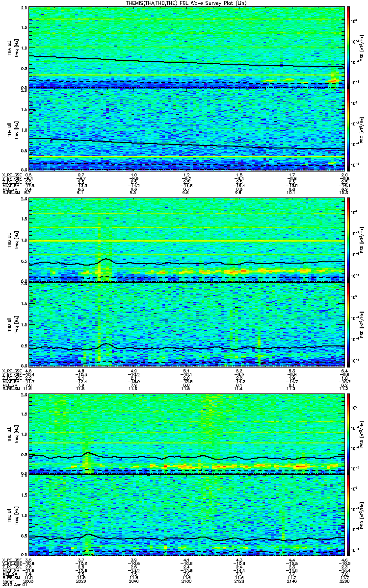368x588 pixels.
Task: Click first X_RE_GSE value 3.5 under THE
Action: 29,560
